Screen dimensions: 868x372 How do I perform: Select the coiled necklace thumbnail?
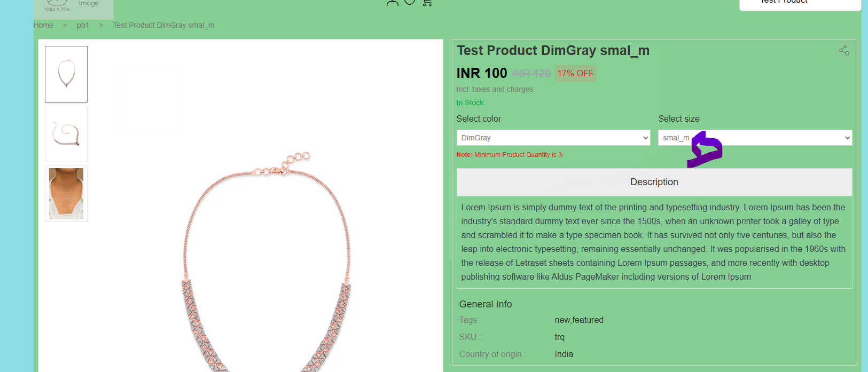(66, 134)
